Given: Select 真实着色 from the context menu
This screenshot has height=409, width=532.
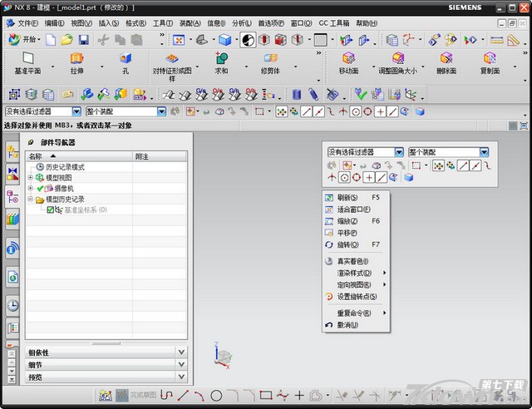Looking at the screenshot, I should coord(352,261).
